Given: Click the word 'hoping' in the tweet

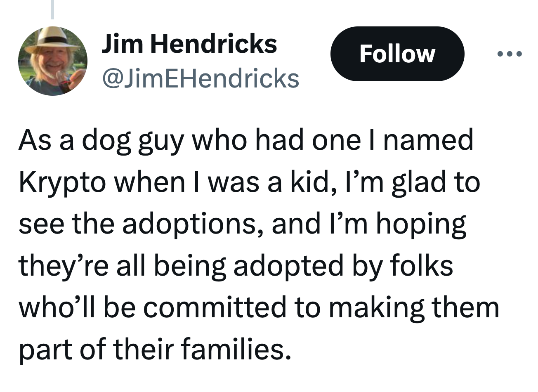Looking at the screenshot, I should point(421,225).
